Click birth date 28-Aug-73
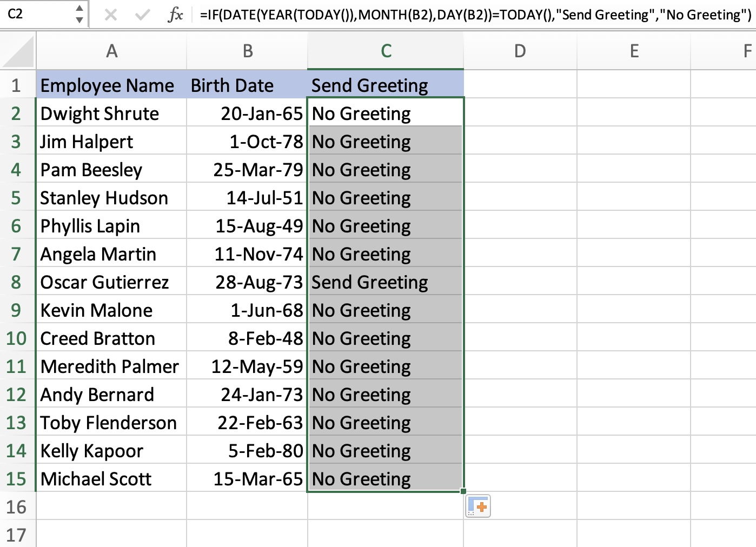Screen dimensions: 756x547 pos(247,282)
